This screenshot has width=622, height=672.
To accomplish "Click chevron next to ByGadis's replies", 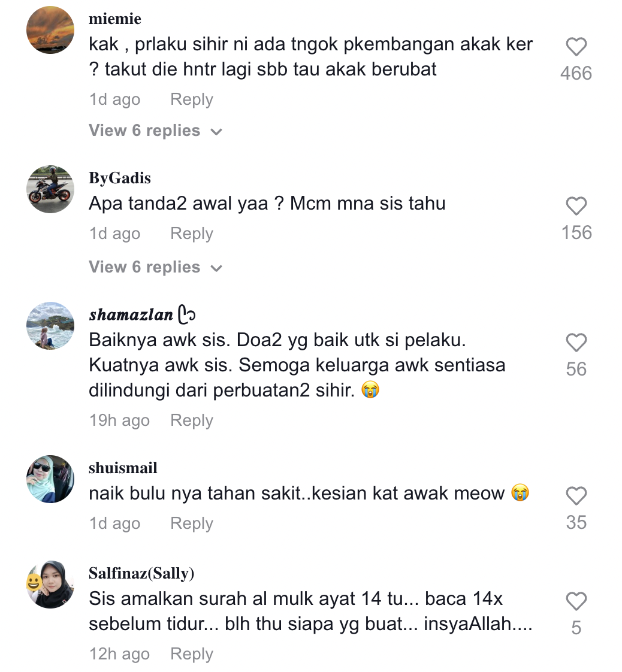I will [216, 268].
